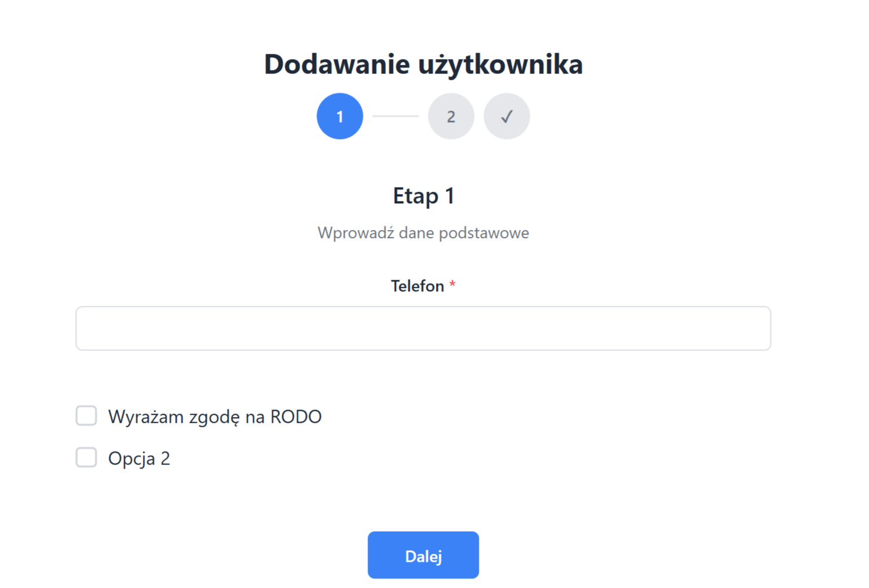Enable the "Opcja 2" checkbox

tap(86, 458)
